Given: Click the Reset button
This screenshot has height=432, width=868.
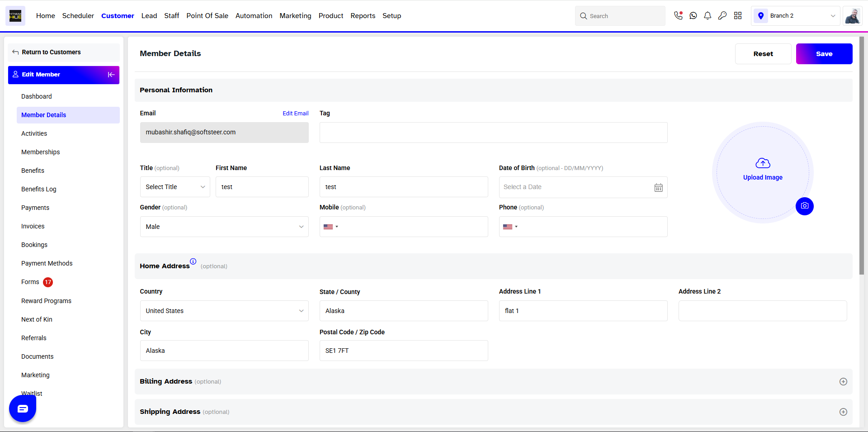Looking at the screenshot, I should tap(763, 54).
